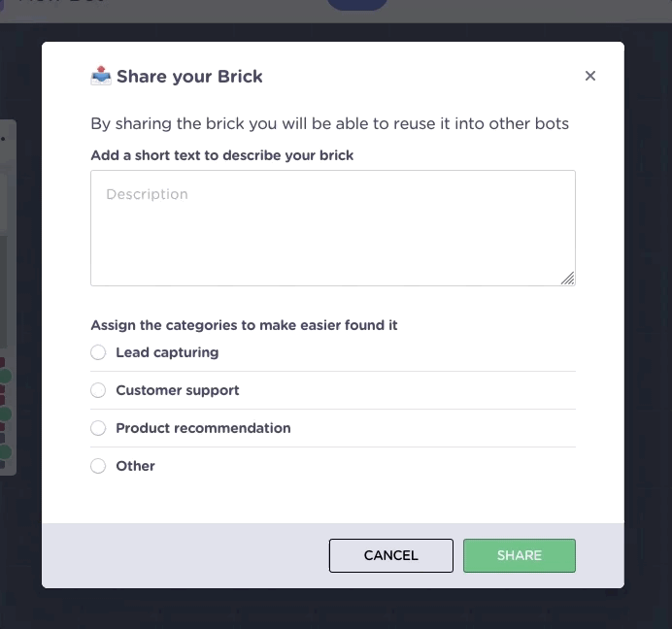Viewport: 672px width, 629px height.
Task: Select the Customer support radio circle
Action: pyautogui.click(x=98, y=390)
